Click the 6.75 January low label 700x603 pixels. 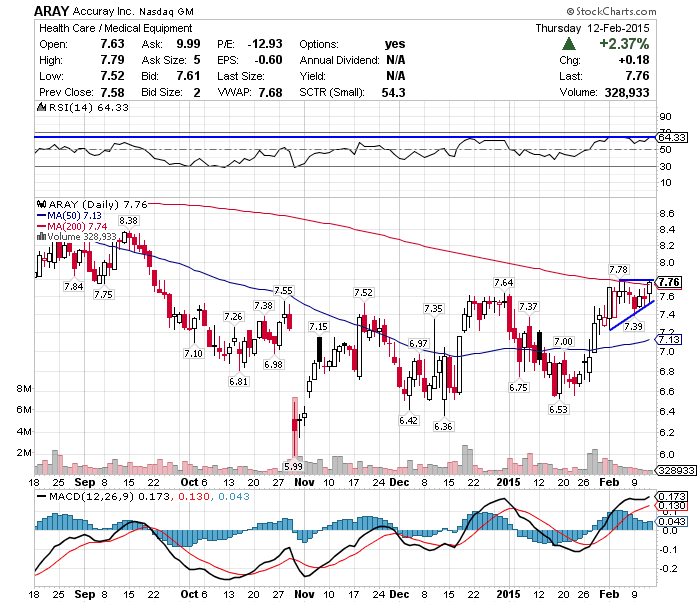[x=518, y=387]
